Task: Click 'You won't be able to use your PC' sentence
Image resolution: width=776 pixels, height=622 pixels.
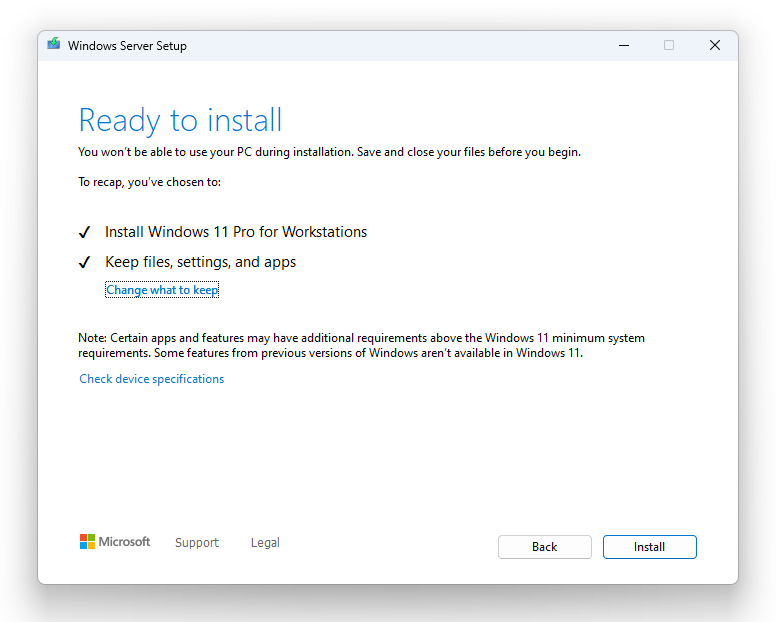Action: click(329, 152)
